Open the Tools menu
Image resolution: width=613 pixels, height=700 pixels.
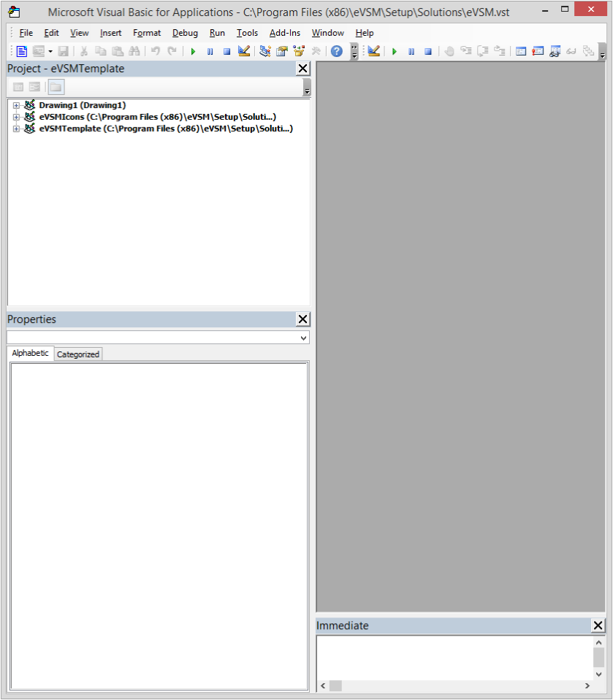pyautogui.click(x=248, y=33)
